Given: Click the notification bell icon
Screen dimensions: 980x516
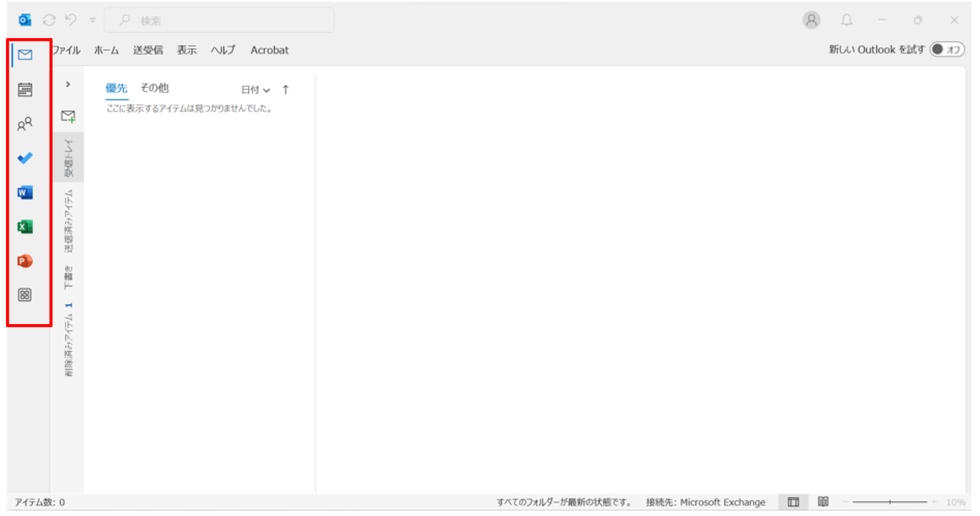Looking at the screenshot, I should point(847,20).
